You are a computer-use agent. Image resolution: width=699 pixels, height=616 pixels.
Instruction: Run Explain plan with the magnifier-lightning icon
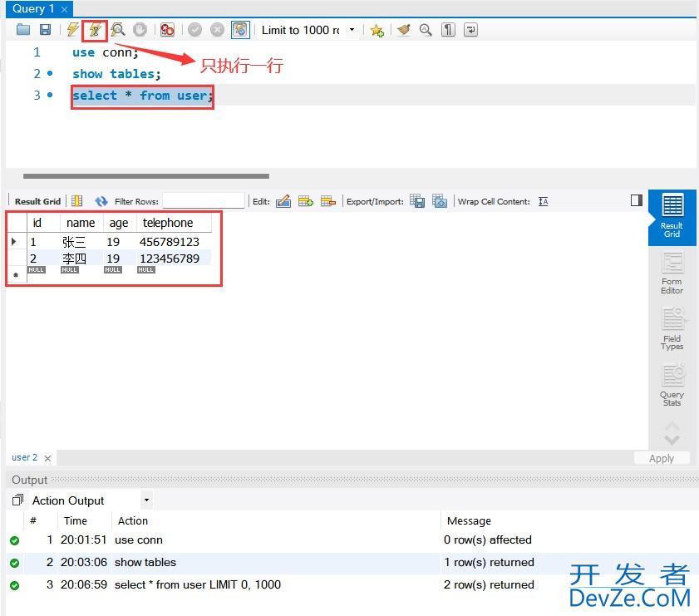(x=118, y=30)
